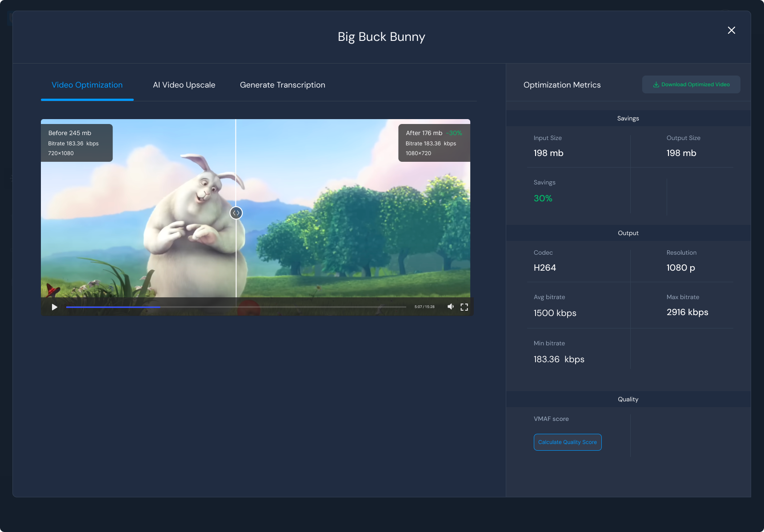Go to the Generate Transcription tab
Screen dimensions: 764x532
click(282, 85)
